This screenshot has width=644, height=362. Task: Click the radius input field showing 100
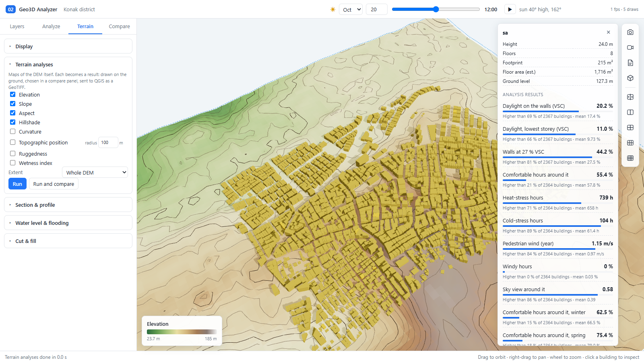[108, 142]
